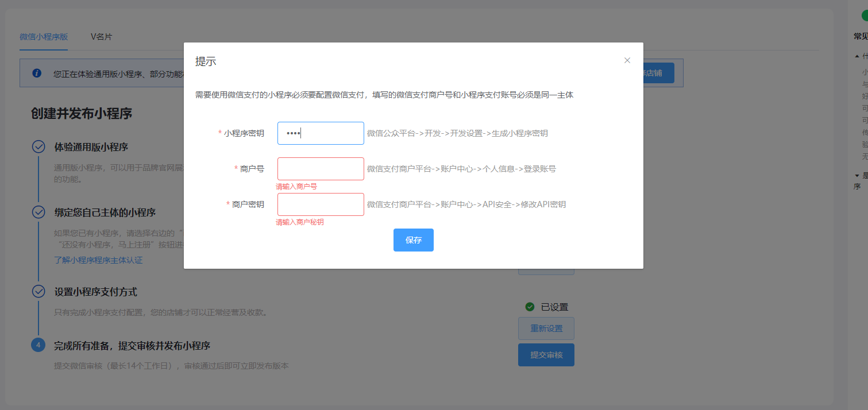The height and width of the screenshot is (410, 868).
Task: Click the 提示 dialog title
Action: point(206,61)
